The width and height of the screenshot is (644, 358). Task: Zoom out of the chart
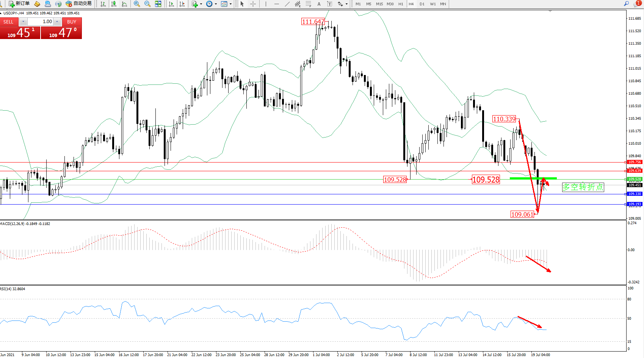147,4
